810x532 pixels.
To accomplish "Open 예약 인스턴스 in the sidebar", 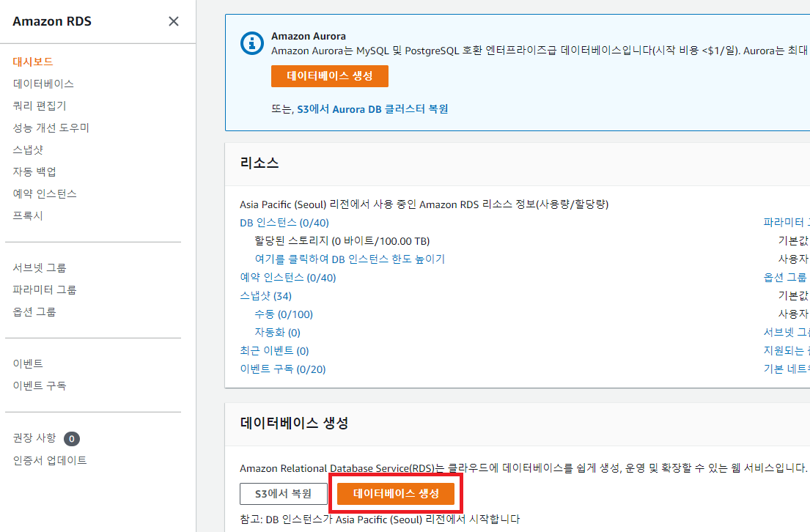I will 45,193.
